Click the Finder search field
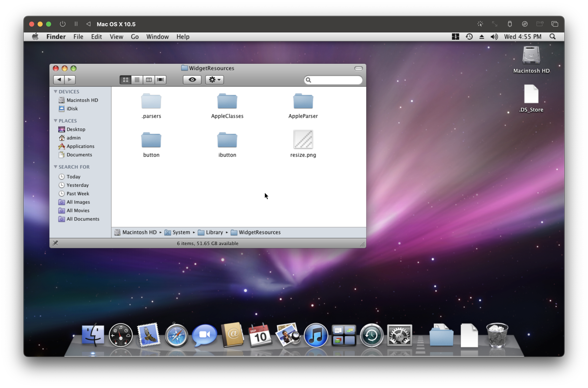 tap(333, 80)
